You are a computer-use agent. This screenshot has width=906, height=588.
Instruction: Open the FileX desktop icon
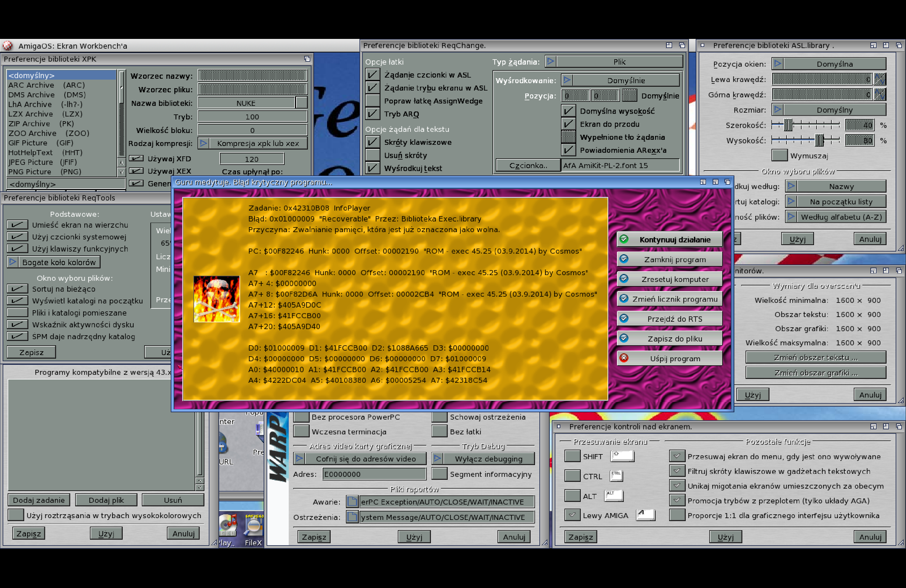[x=253, y=530]
